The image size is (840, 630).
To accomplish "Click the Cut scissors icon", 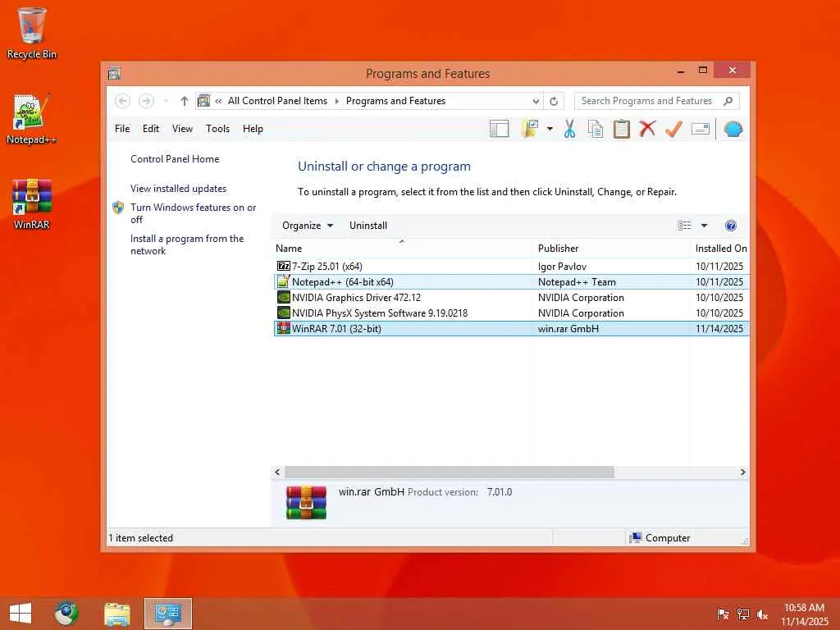I will (x=569, y=129).
